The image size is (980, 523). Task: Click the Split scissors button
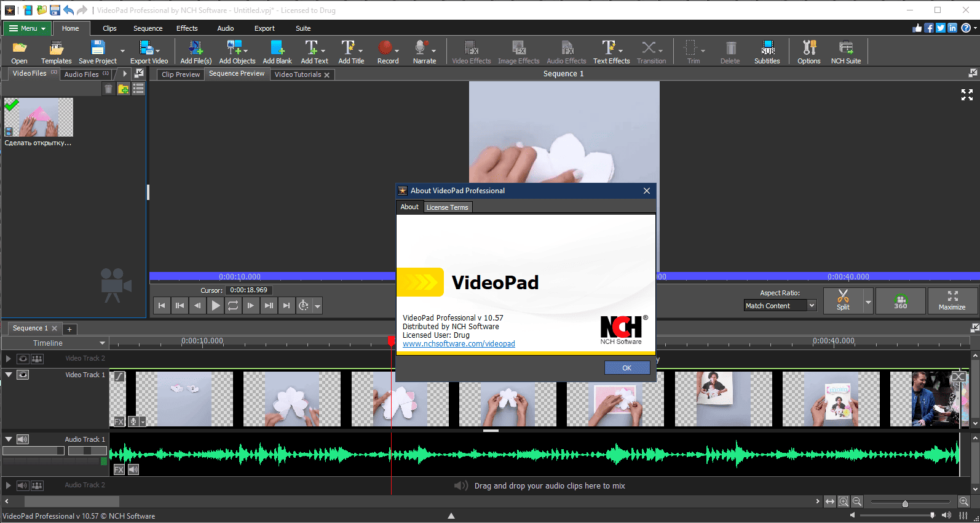point(843,301)
